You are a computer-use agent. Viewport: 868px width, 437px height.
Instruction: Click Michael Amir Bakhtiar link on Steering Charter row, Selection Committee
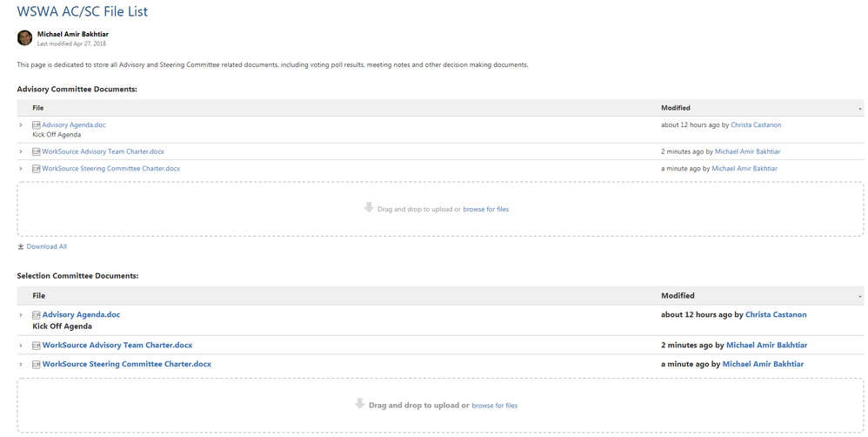click(763, 364)
